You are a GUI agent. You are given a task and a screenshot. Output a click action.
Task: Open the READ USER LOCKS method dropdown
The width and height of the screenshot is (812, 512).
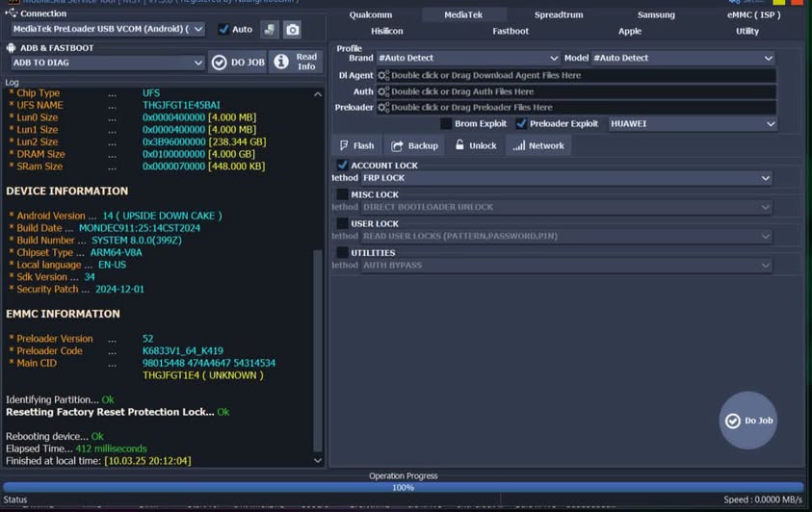(x=566, y=236)
